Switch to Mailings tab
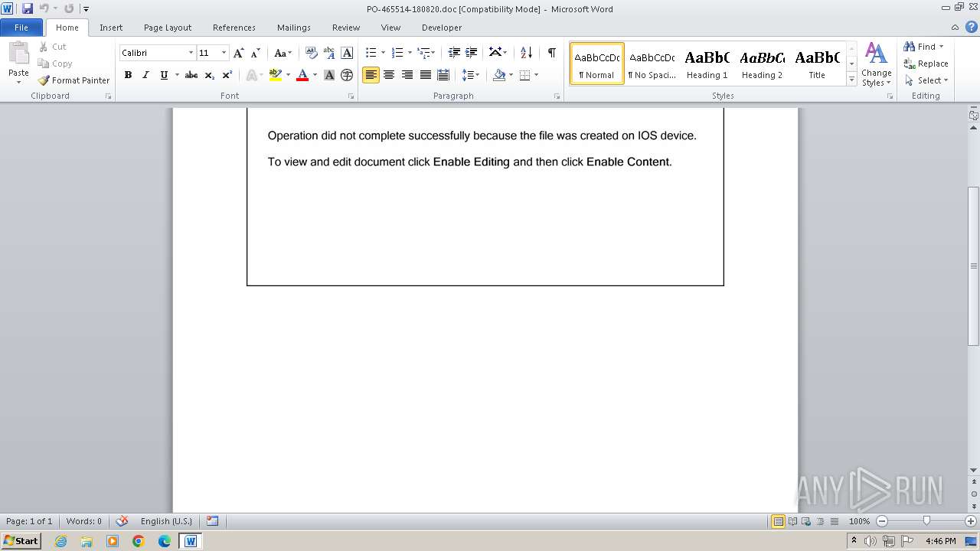The image size is (980, 551). pos(294,28)
